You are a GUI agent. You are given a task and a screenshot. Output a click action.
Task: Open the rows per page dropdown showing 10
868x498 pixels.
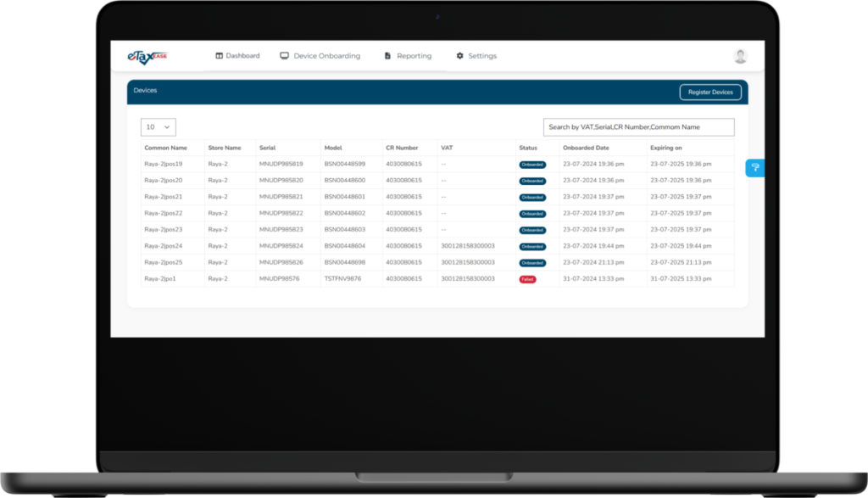click(x=159, y=127)
